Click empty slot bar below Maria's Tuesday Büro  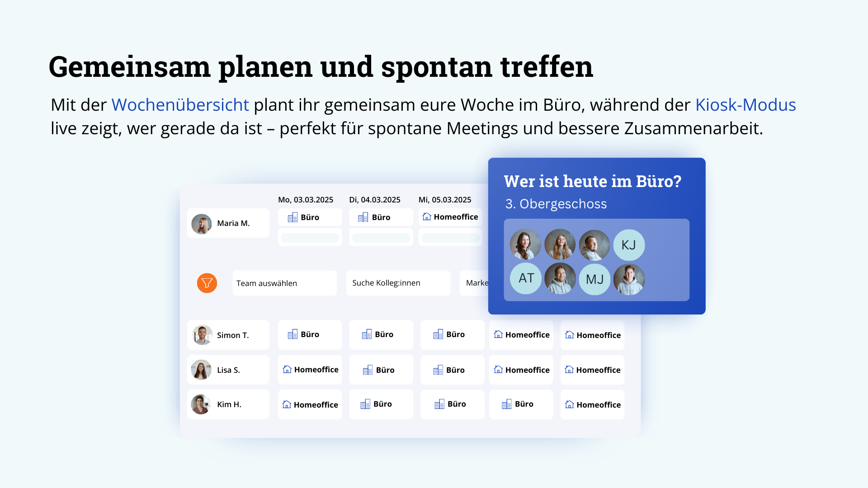pyautogui.click(x=381, y=238)
